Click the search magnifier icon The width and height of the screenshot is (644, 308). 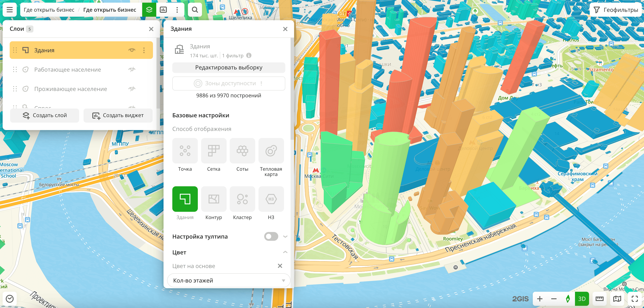195,10
